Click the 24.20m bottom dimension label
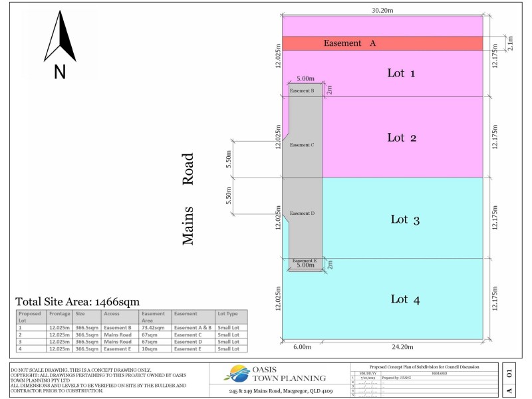The height and width of the screenshot is (399, 532). click(402, 346)
